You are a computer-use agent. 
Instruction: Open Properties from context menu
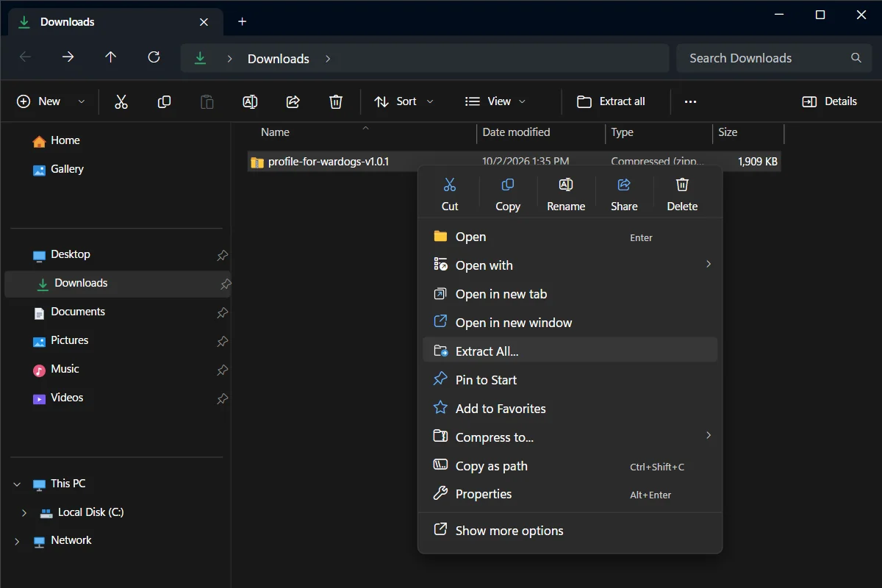[570, 494]
